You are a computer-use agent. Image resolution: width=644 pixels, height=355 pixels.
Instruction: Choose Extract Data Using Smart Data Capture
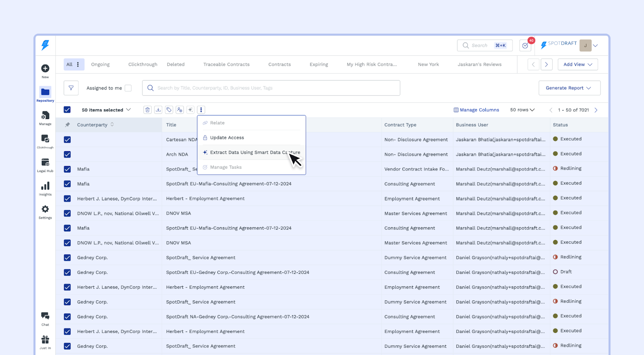pyautogui.click(x=252, y=152)
